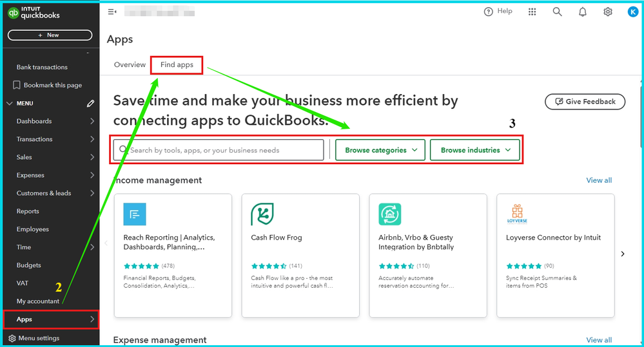This screenshot has width=644, height=347.
Task: Show next apps with the carousel right arrow
Action: pos(623,254)
